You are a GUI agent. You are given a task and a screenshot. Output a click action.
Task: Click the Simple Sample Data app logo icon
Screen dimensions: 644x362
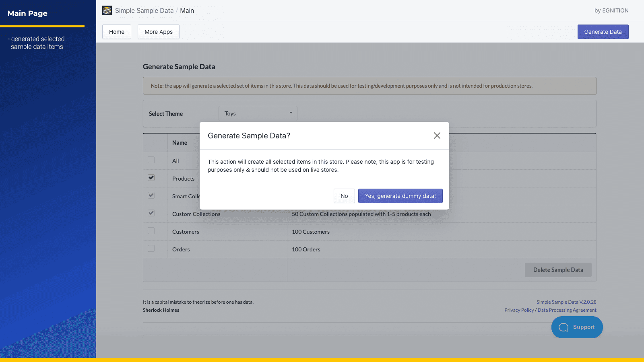tap(107, 10)
